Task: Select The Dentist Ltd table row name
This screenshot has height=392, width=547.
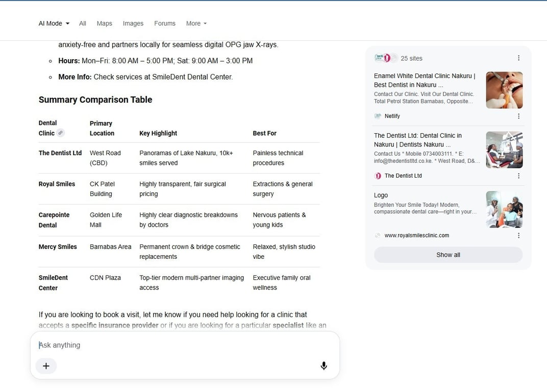Action: click(60, 153)
